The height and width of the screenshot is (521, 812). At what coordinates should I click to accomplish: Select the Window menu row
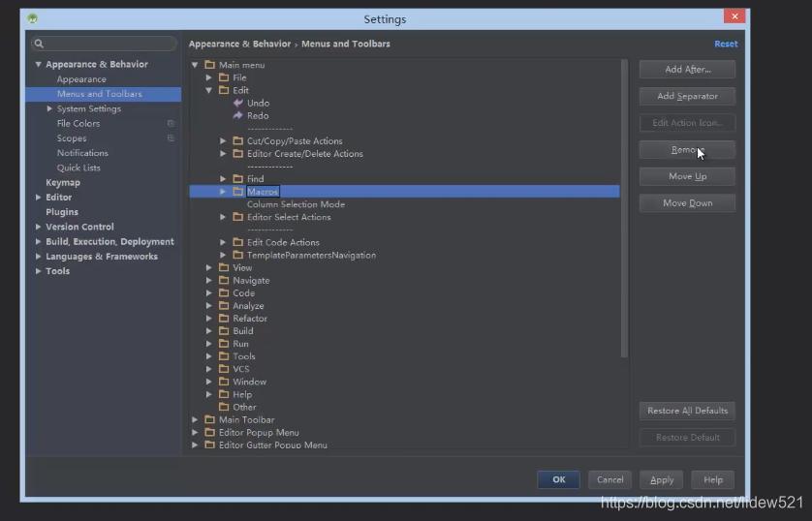coord(249,382)
